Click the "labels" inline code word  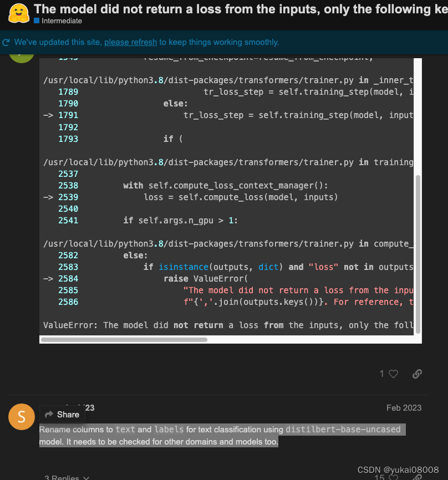[169, 430]
